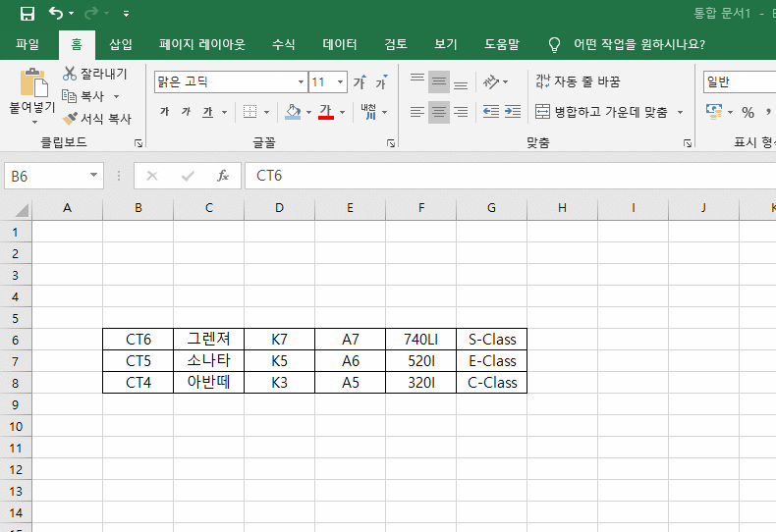Open the 맑은 고딕 font name dropdown

click(x=301, y=81)
